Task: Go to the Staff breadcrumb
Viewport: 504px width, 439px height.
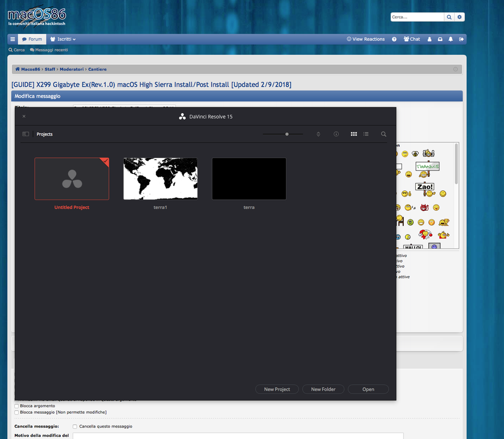Action: point(50,69)
